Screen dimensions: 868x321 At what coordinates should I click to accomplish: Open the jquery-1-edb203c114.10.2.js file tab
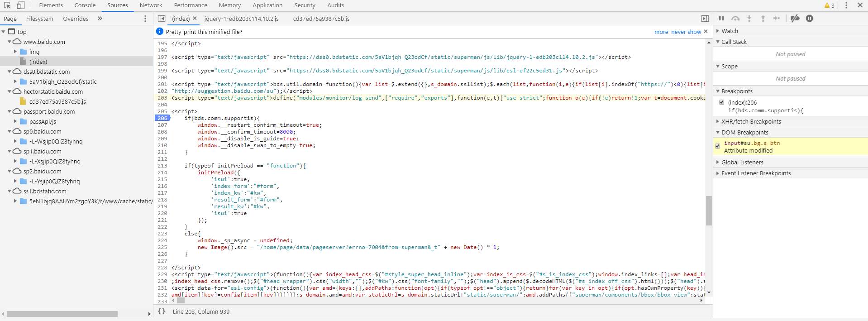click(241, 19)
